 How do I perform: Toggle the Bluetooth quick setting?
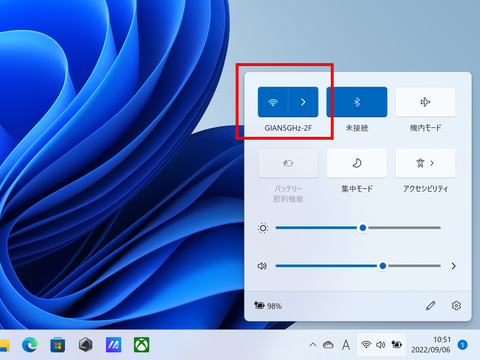(x=357, y=102)
